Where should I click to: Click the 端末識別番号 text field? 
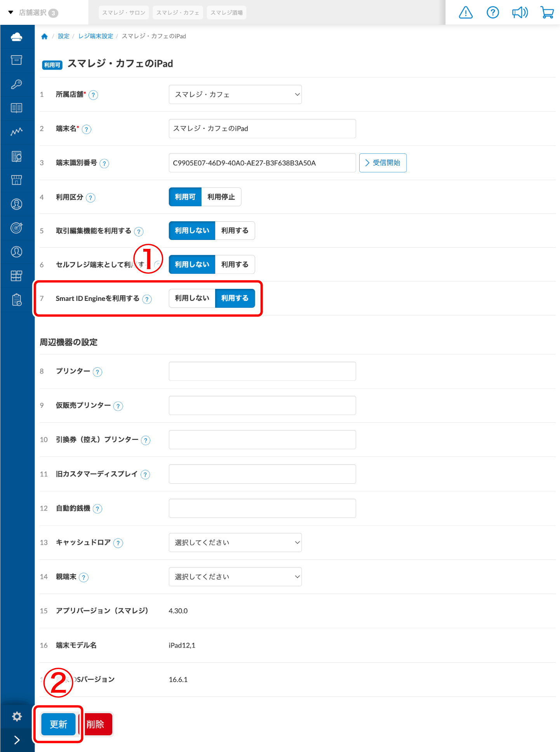(x=263, y=163)
